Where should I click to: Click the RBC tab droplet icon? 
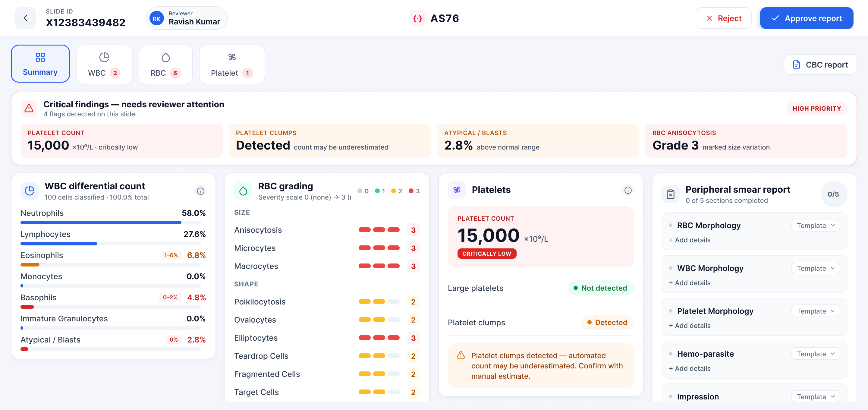[165, 57]
